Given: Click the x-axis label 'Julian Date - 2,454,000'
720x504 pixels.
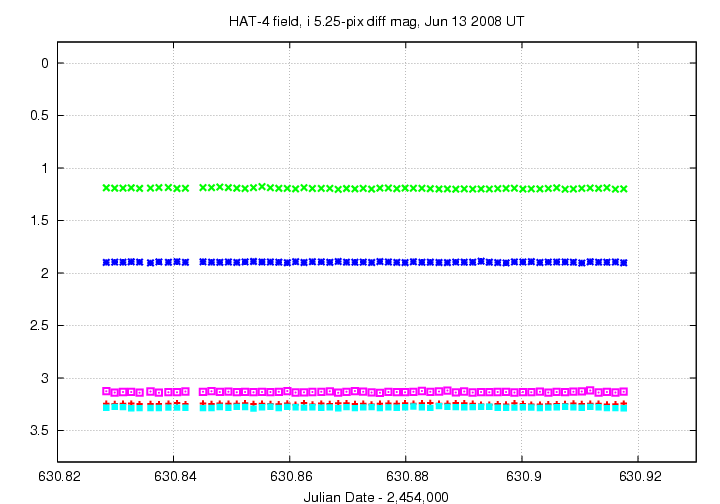Looking at the screenshot, I should tap(376, 497).
